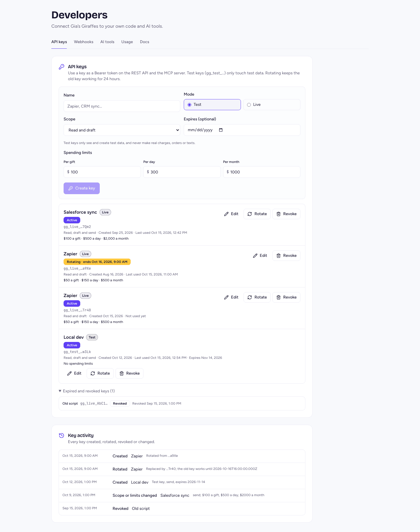Click the pencil icon on the rotating Zapier key
This screenshot has width=420, height=532.
coord(255,256)
